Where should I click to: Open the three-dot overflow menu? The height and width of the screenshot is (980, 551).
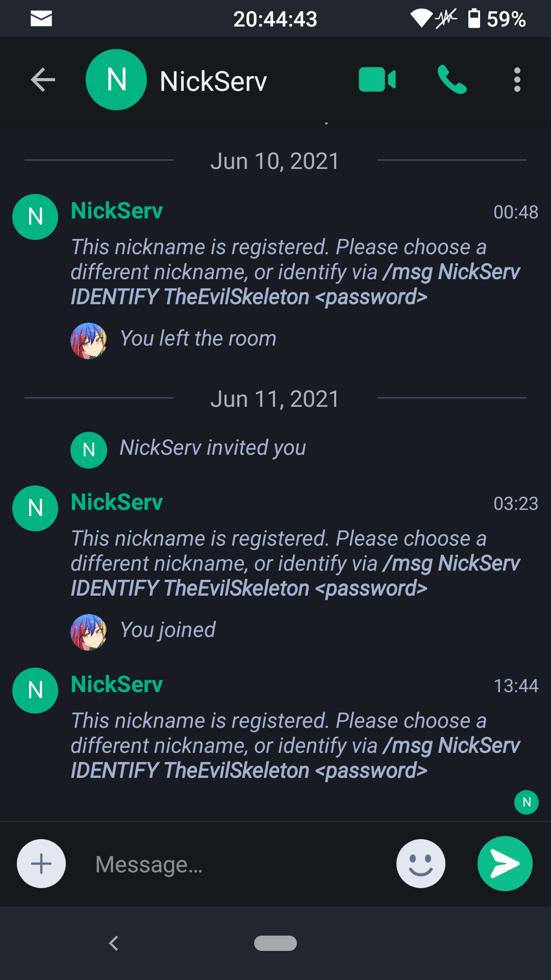coord(517,80)
